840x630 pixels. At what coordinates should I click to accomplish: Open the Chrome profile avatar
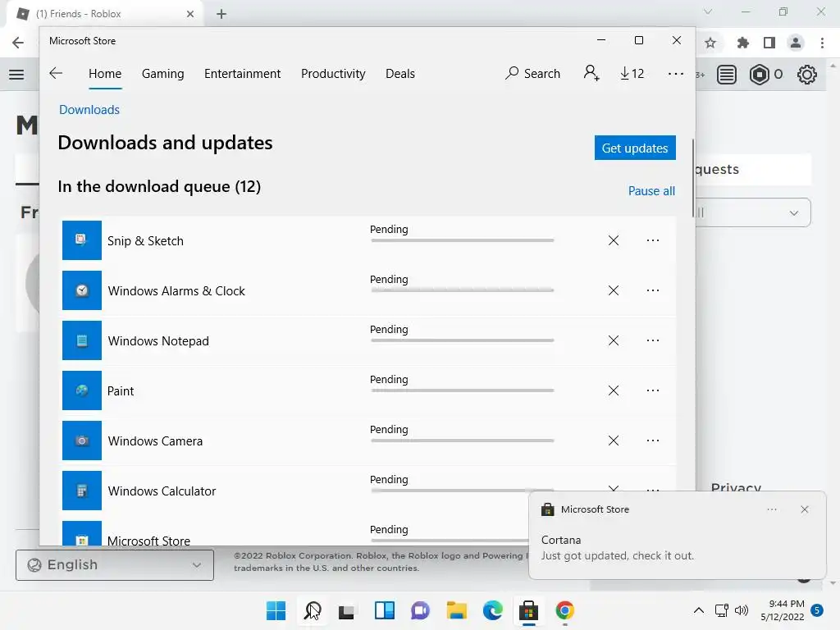[796, 43]
